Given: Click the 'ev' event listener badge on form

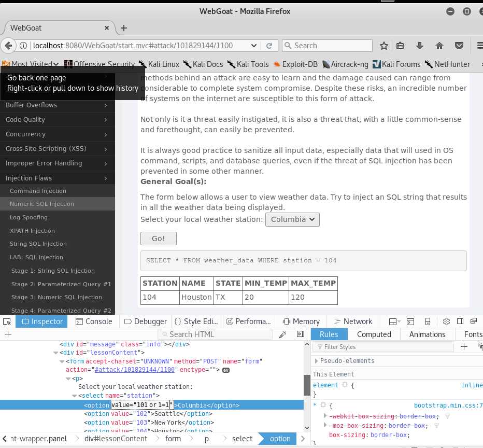Looking at the screenshot, I should [226, 370].
